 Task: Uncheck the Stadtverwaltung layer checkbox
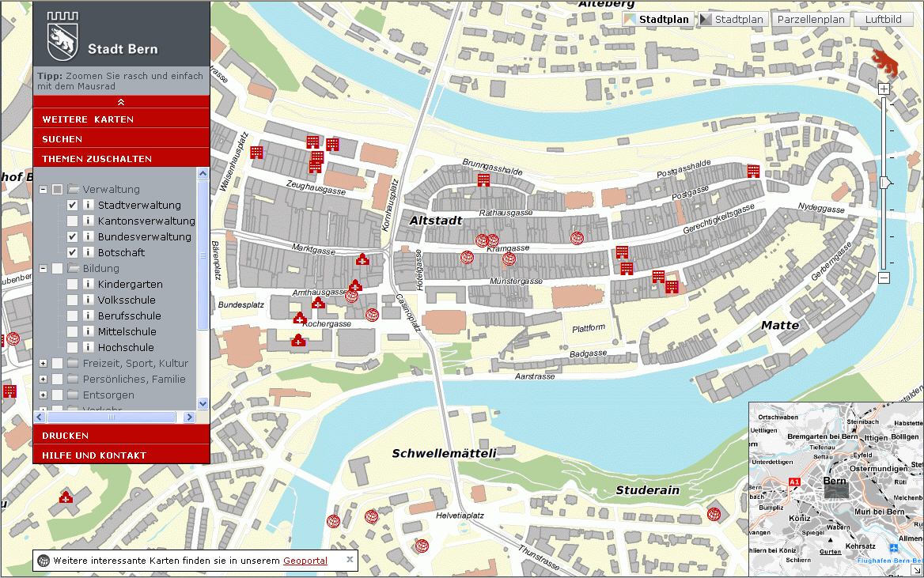click(72, 205)
